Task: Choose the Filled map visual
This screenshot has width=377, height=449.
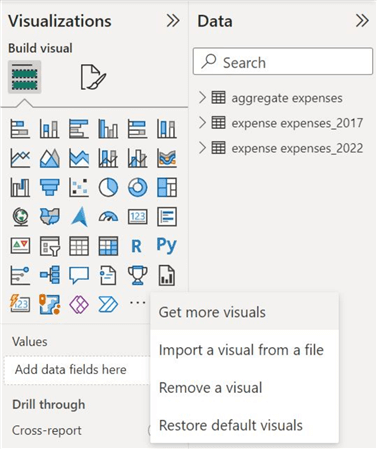Action: [49, 217]
